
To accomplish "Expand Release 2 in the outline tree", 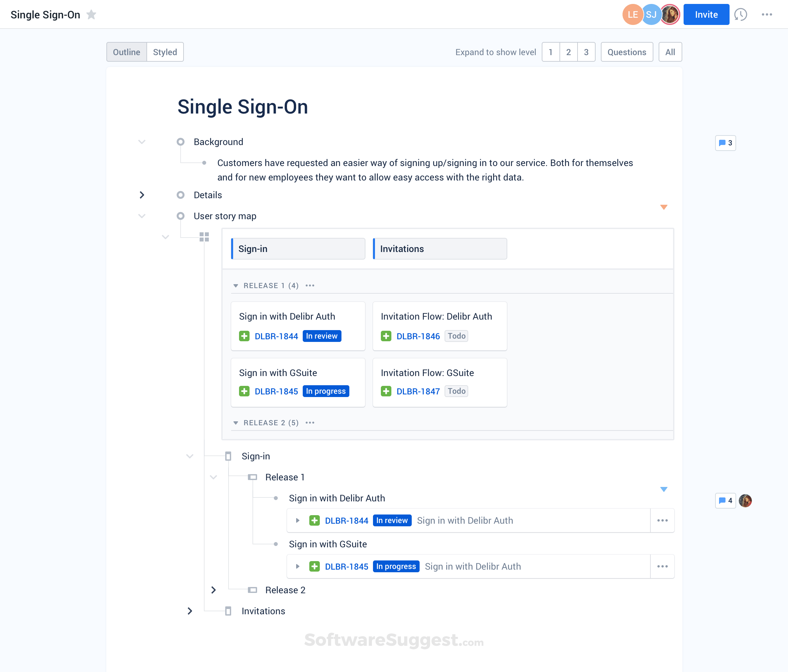I will (214, 590).
